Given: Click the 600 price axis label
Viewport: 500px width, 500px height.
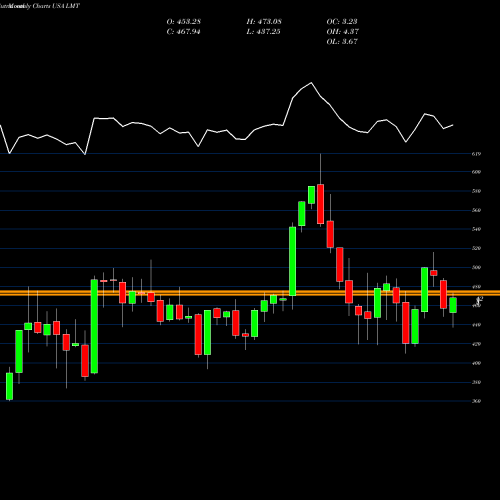Looking at the screenshot, I should coord(476,172).
